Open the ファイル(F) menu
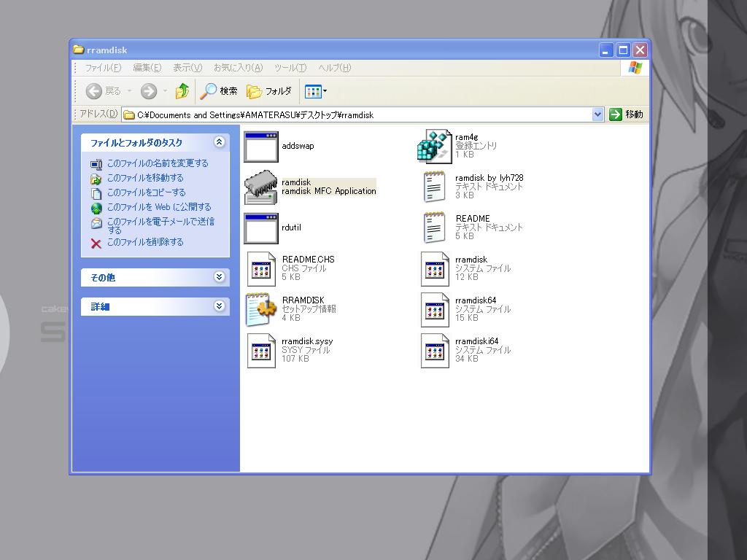Viewport: 747px width, 560px height. tap(103, 68)
